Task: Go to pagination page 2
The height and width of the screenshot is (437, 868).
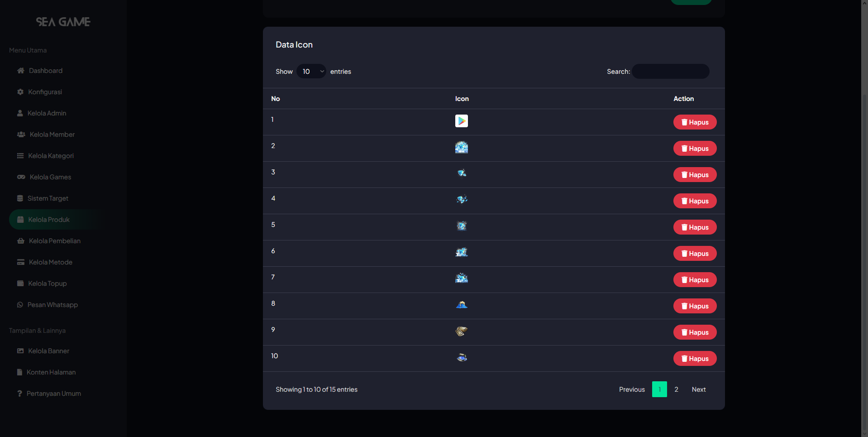Action: click(x=676, y=389)
